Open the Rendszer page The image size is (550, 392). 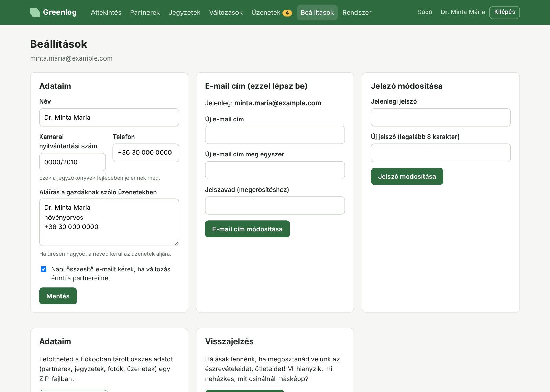(x=357, y=12)
